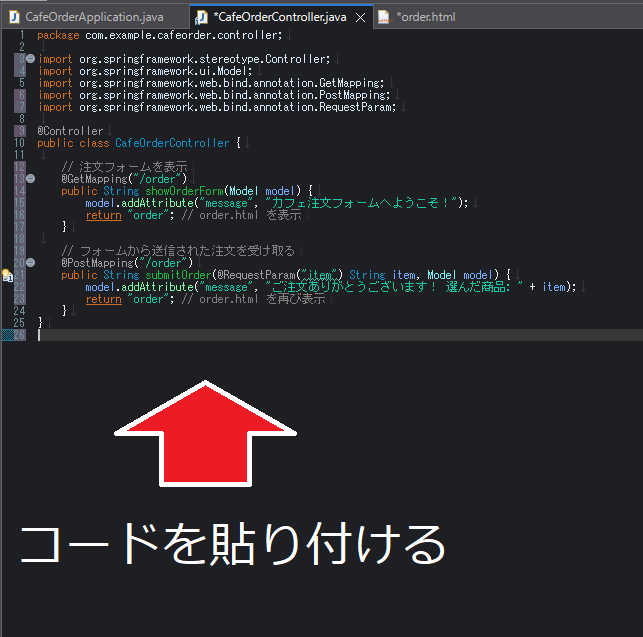Collapse the submitOrder method at line 20
Screen dimensions: 643x637
click(30, 263)
